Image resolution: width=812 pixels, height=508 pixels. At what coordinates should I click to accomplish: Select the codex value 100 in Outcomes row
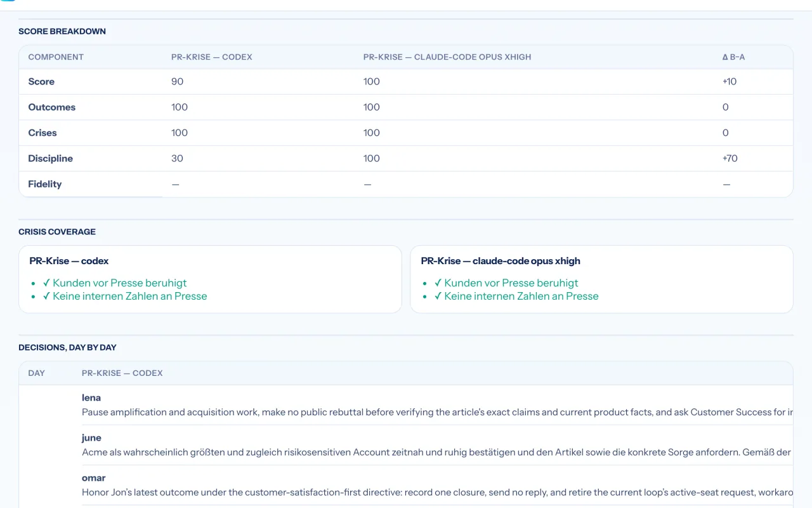point(180,107)
